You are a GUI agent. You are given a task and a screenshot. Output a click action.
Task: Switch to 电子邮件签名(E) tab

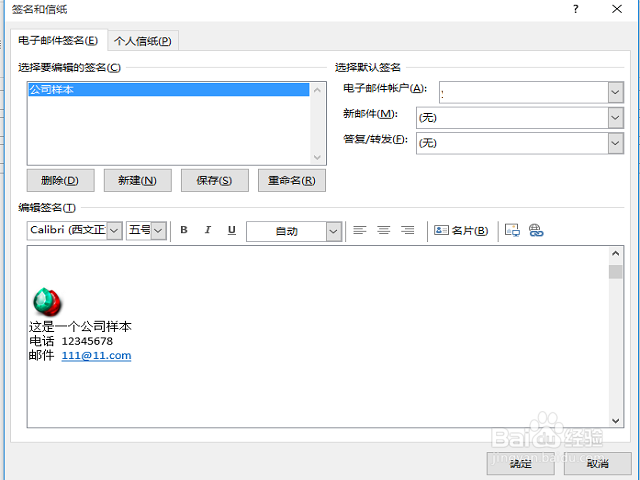point(58,40)
